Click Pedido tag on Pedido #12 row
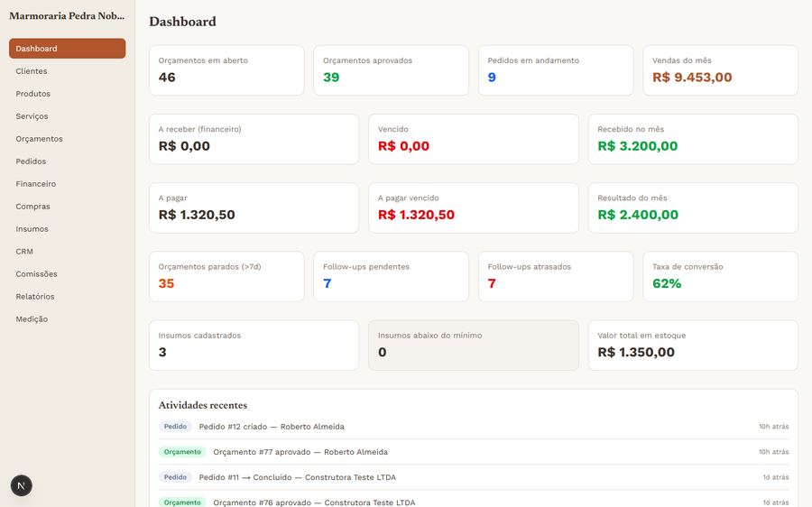This screenshot has width=812, height=507. pyautogui.click(x=175, y=427)
